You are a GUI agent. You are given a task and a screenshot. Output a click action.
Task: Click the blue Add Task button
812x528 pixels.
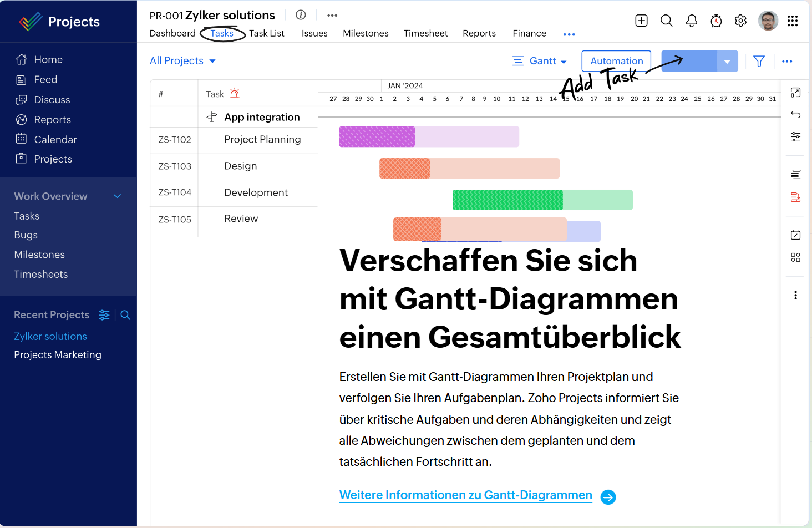coord(689,61)
